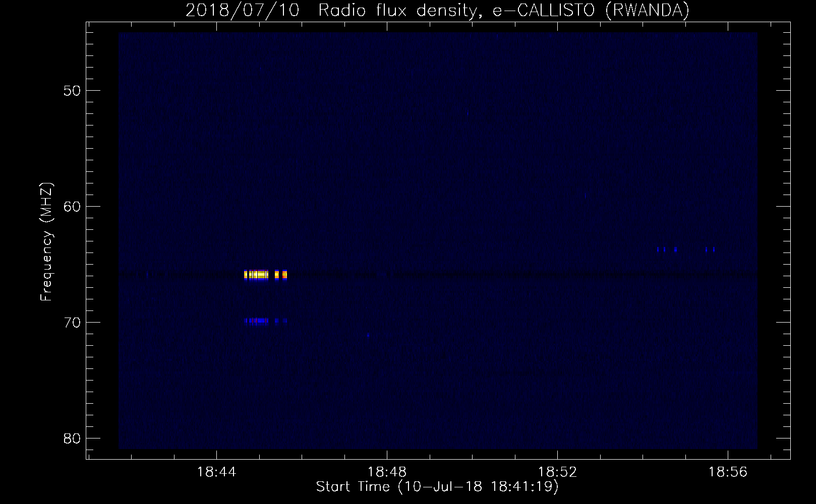Click the 18:44 time tick label
Viewport: 816px width, 504px height.
(216, 472)
